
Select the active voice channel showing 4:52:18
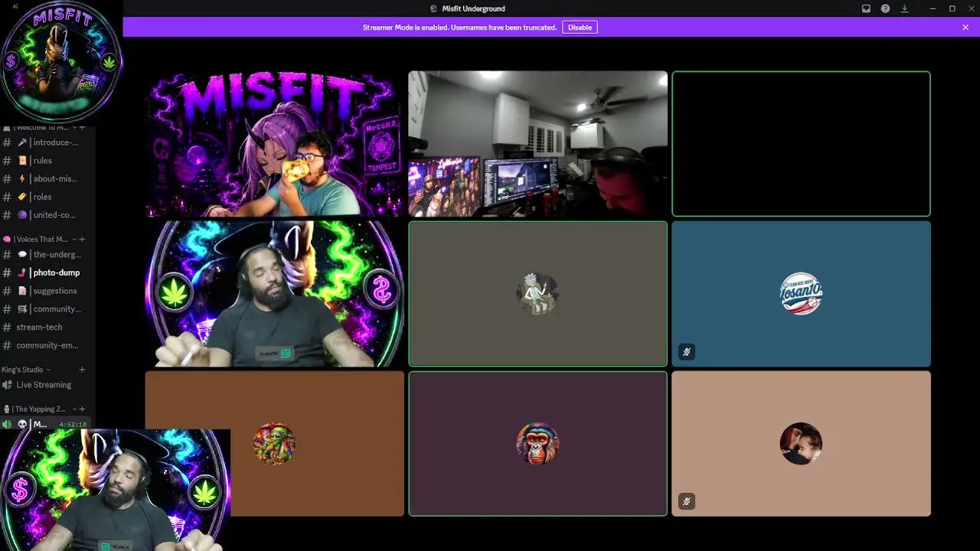47,424
